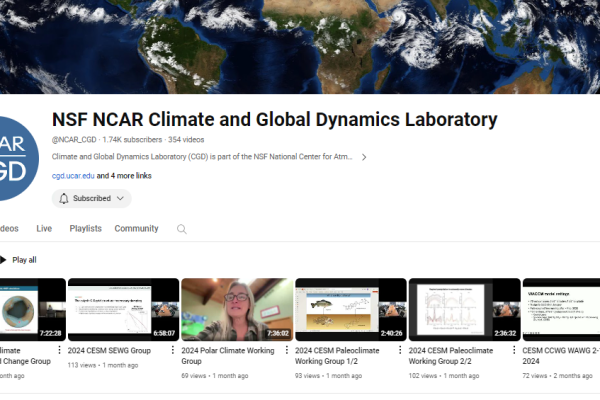Open the Subscribed notification dropdown chevron
600x400 pixels.
coord(121,198)
